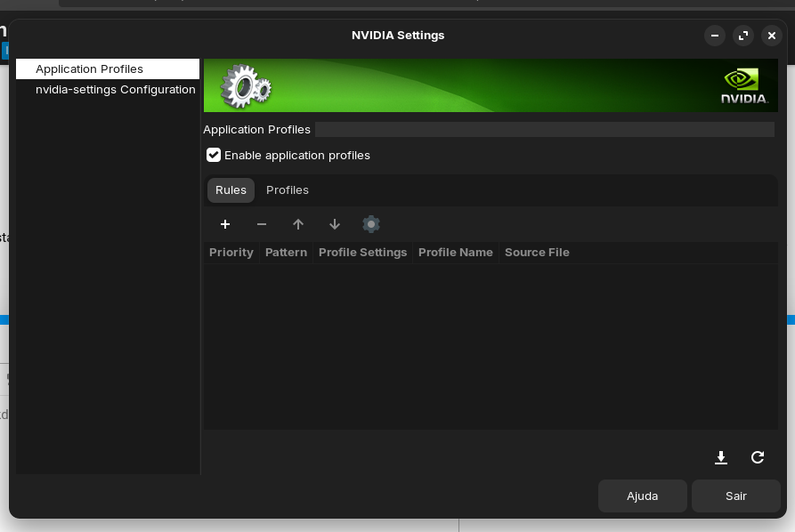Sort rules by the Pattern column header
Viewport: 795px width, 532px height.
pyautogui.click(x=286, y=253)
